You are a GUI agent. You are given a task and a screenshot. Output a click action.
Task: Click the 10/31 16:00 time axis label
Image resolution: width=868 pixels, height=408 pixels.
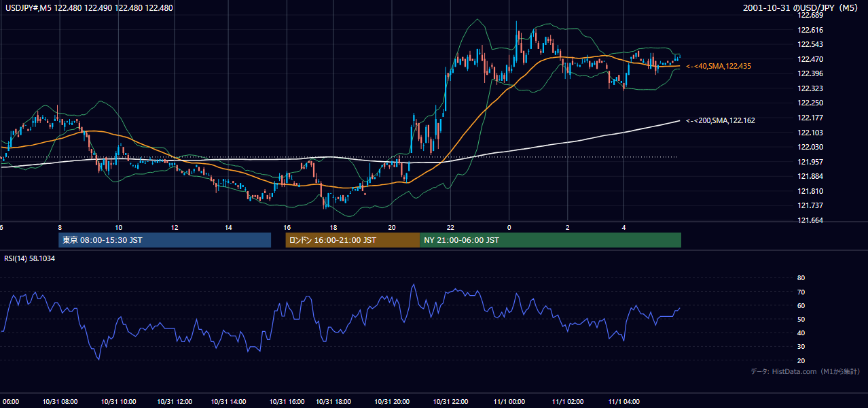(x=287, y=401)
